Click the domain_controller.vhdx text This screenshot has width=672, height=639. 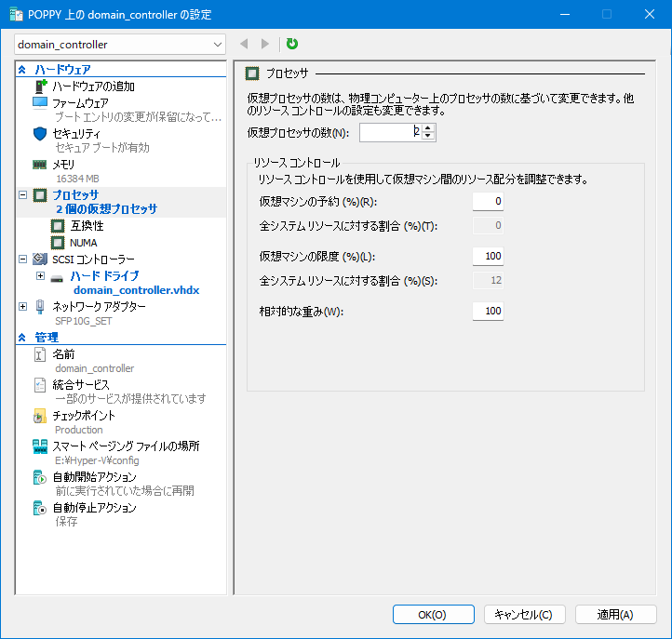point(137,290)
